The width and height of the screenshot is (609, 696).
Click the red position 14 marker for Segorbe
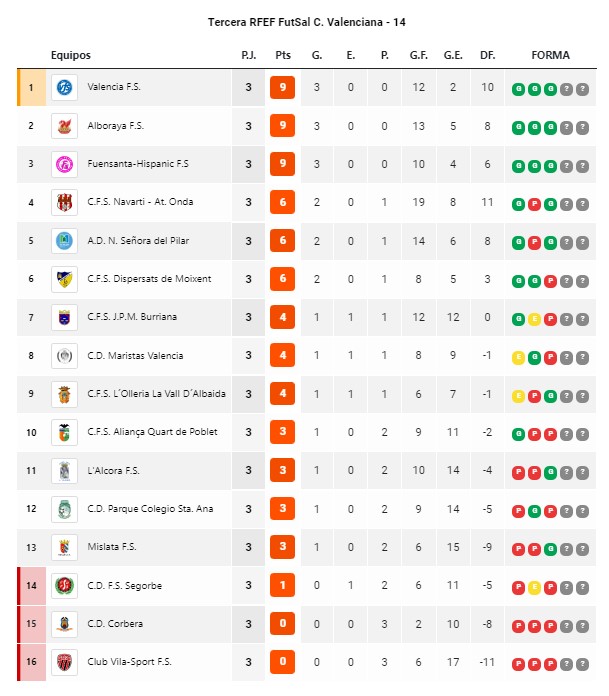(31, 585)
